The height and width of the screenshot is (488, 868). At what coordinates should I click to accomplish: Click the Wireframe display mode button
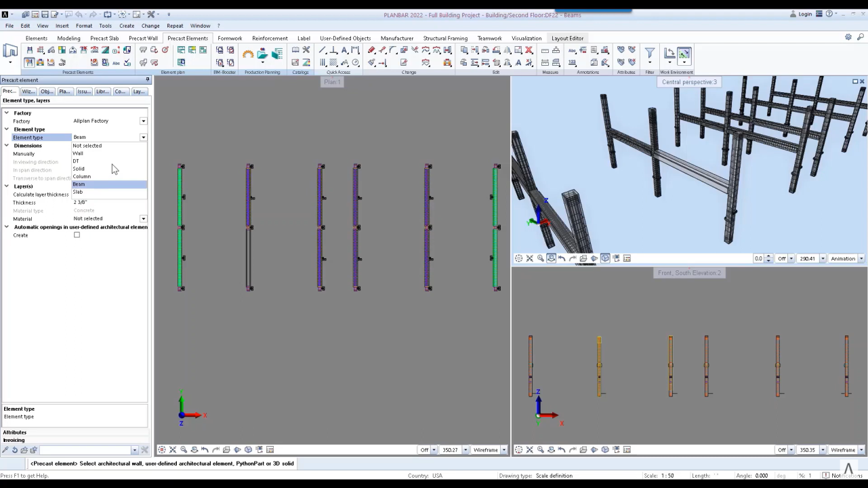[486, 449]
